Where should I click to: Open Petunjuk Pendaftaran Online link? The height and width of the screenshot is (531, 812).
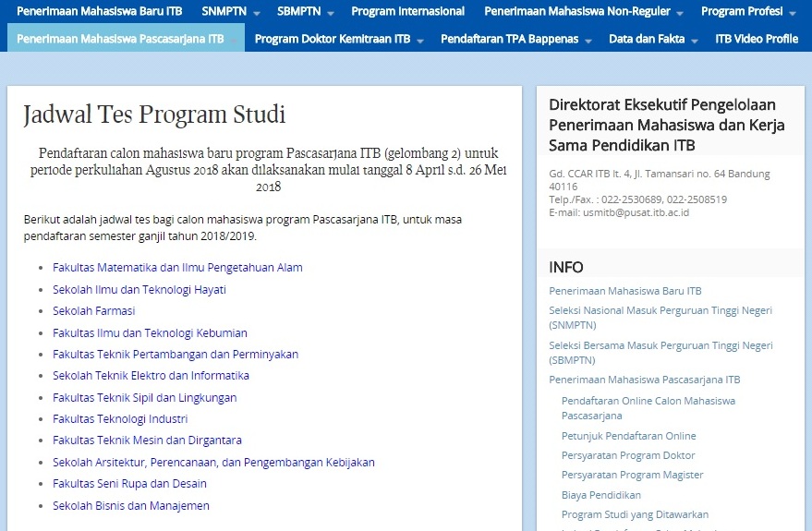pos(629,436)
